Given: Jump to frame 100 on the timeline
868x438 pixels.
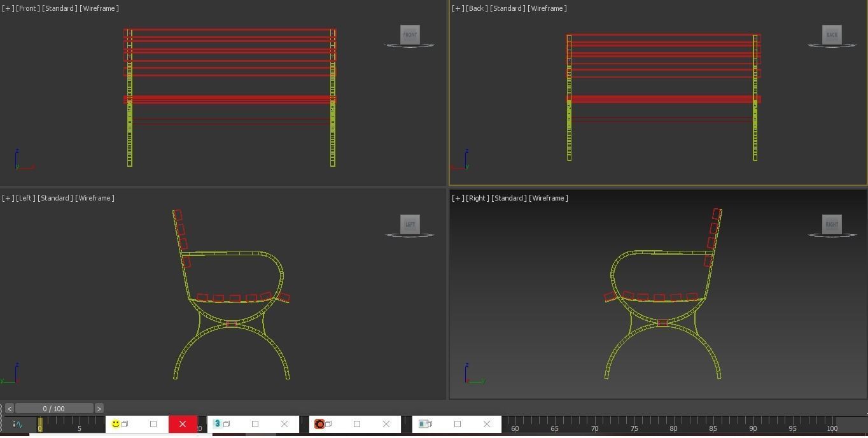Looking at the screenshot, I should tap(832, 428).
